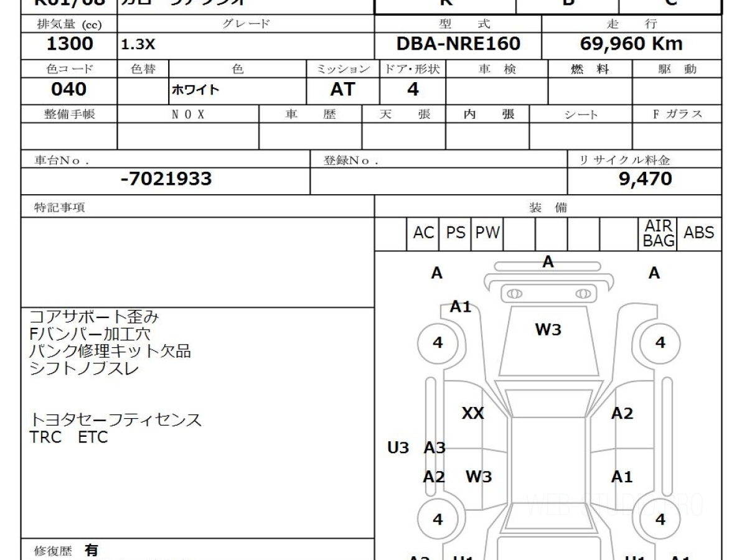Image resolution: width=747 pixels, height=560 pixels.
Task: Click the ミッション header
Action: 343,69
